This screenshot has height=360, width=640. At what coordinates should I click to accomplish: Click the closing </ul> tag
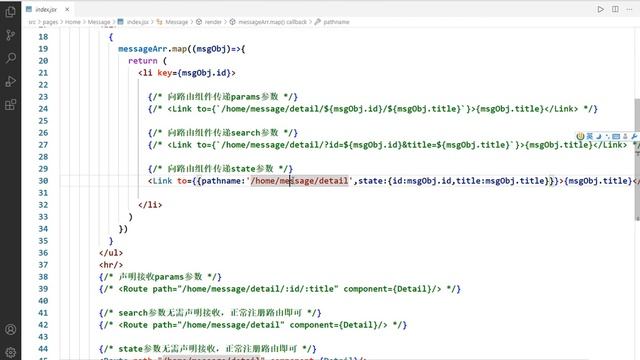(111, 253)
